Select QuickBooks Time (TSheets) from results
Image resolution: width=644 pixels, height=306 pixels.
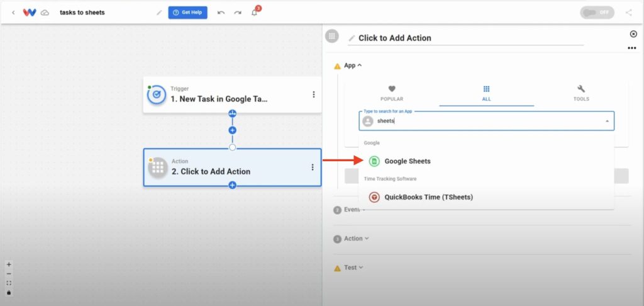tap(486, 197)
